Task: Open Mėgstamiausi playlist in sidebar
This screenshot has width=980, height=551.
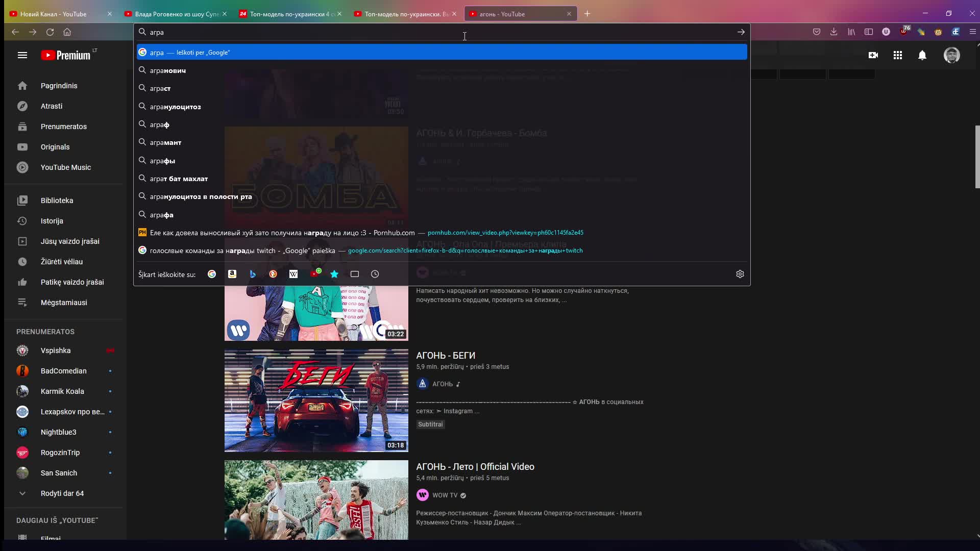Action: coord(63,303)
